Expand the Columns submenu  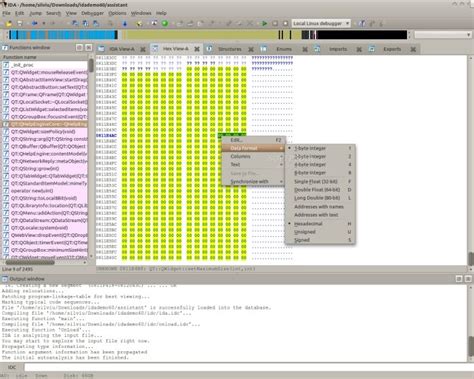point(253,156)
